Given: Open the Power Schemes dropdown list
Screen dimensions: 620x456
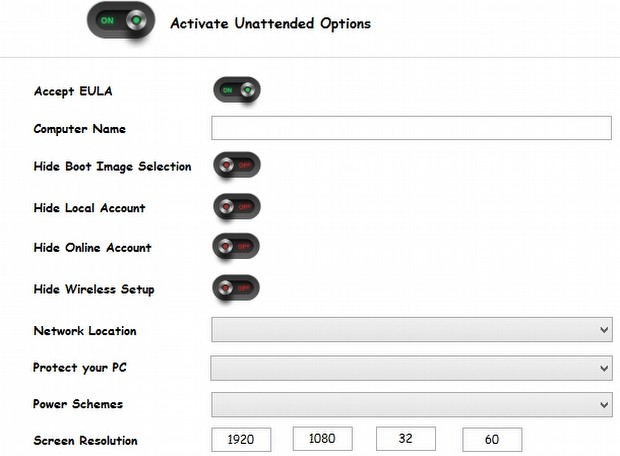Looking at the screenshot, I should 410,405.
